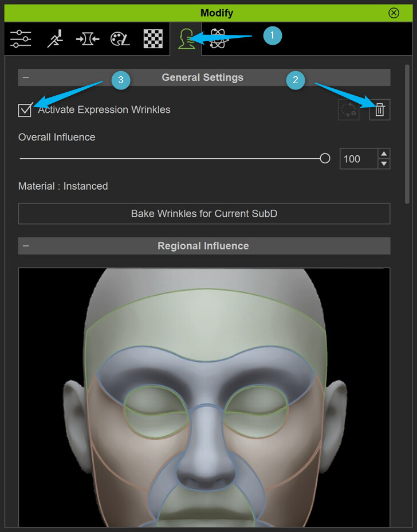Open the Physics atom tab

218,39
